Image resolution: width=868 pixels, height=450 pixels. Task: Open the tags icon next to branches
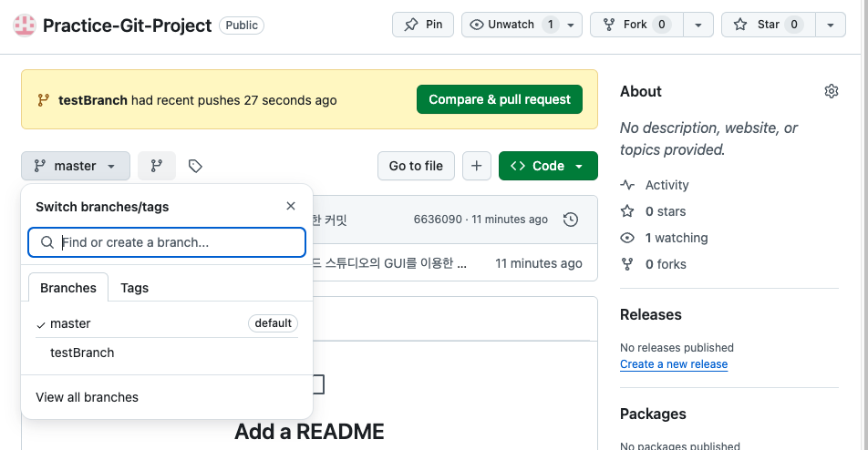pos(195,166)
